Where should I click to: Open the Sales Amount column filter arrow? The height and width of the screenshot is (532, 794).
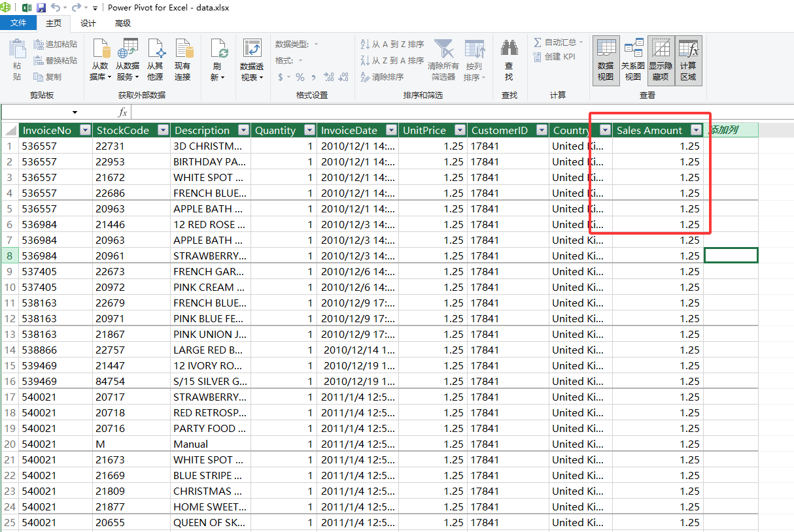695,130
